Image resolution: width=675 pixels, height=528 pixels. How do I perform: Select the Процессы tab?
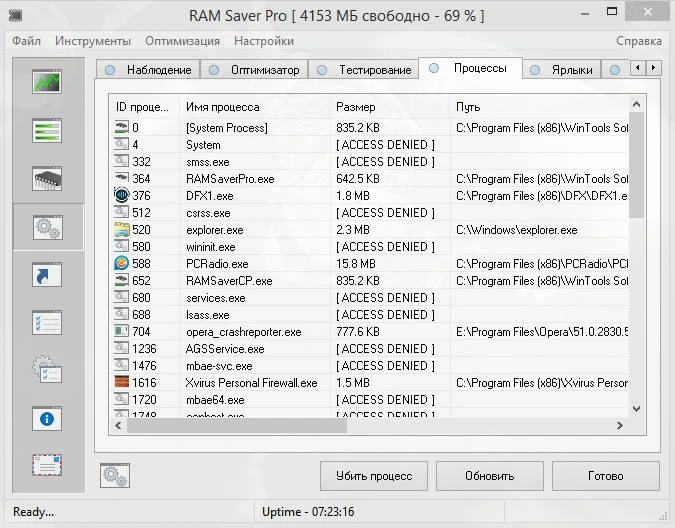pos(471,68)
